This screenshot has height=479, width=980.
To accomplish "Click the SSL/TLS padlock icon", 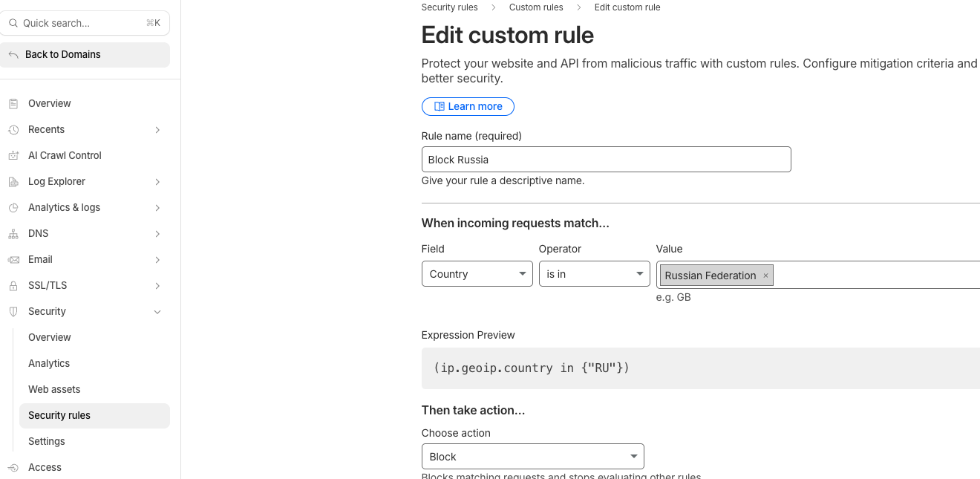I will click(13, 285).
